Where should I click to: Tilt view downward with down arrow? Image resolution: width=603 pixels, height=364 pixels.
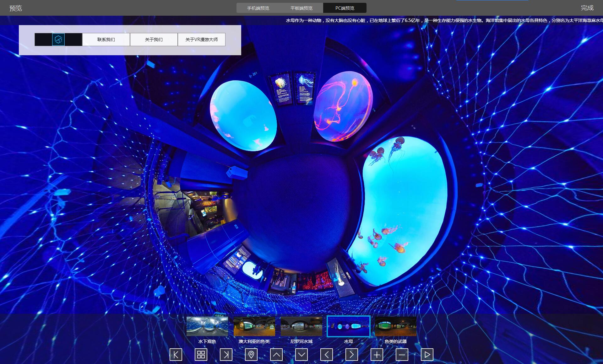(301, 355)
